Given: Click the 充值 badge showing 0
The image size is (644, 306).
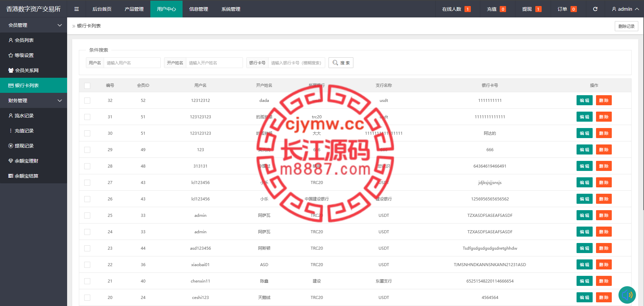Looking at the screenshot, I should [x=503, y=9].
